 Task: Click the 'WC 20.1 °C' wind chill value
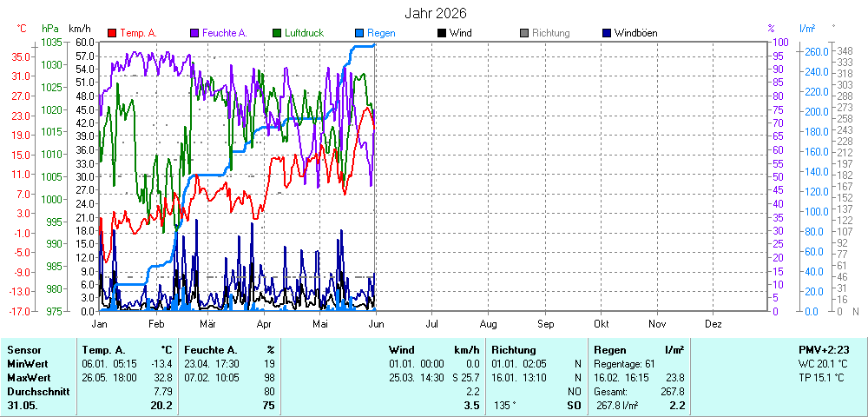823,364
